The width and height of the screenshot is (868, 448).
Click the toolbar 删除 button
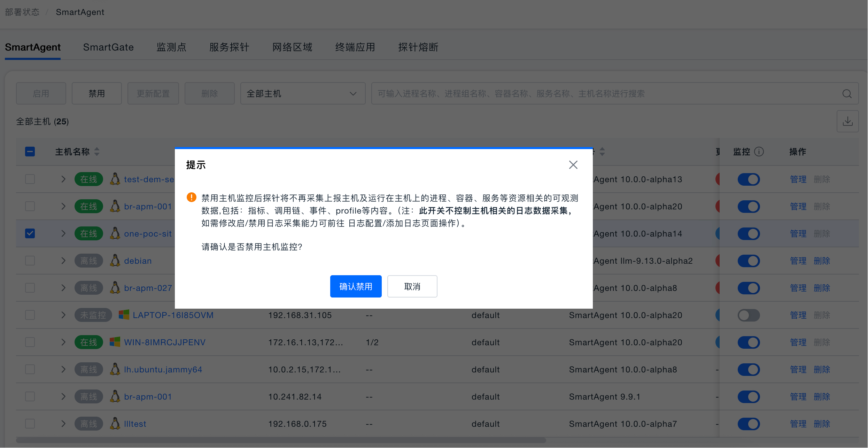(209, 93)
